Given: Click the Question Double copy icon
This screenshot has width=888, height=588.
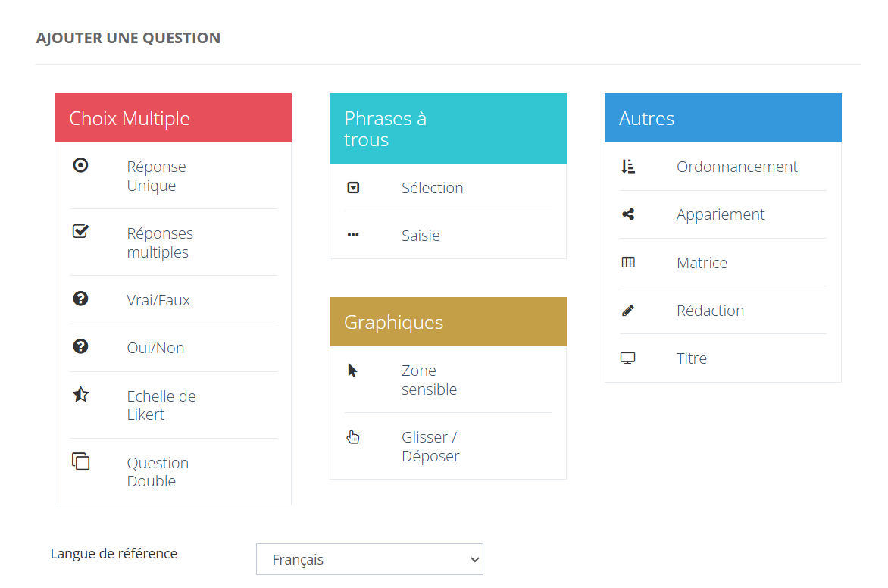Looking at the screenshot, I should 80,461.
